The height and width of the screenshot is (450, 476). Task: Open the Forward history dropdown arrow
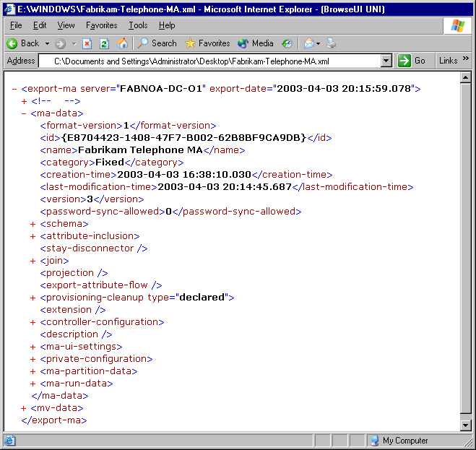(x=74, y=44)
